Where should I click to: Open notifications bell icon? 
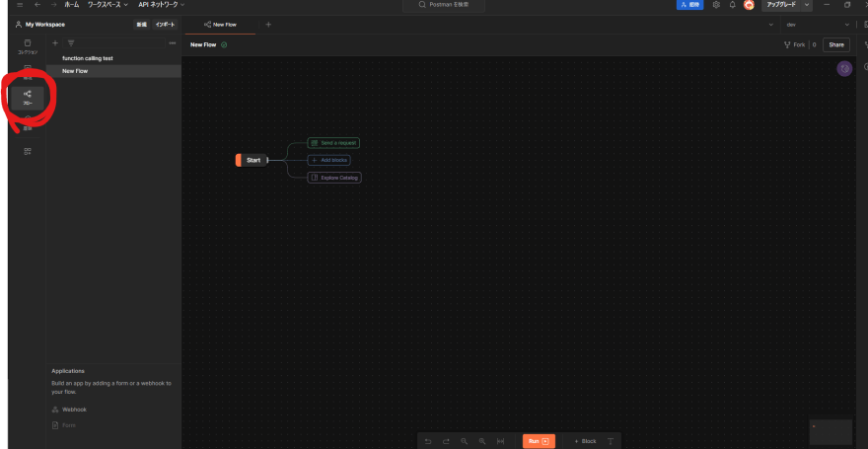[x=732, y=4]
